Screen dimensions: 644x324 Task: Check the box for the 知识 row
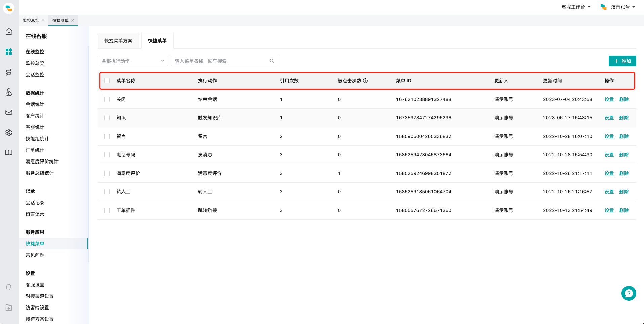coord(107,118)
